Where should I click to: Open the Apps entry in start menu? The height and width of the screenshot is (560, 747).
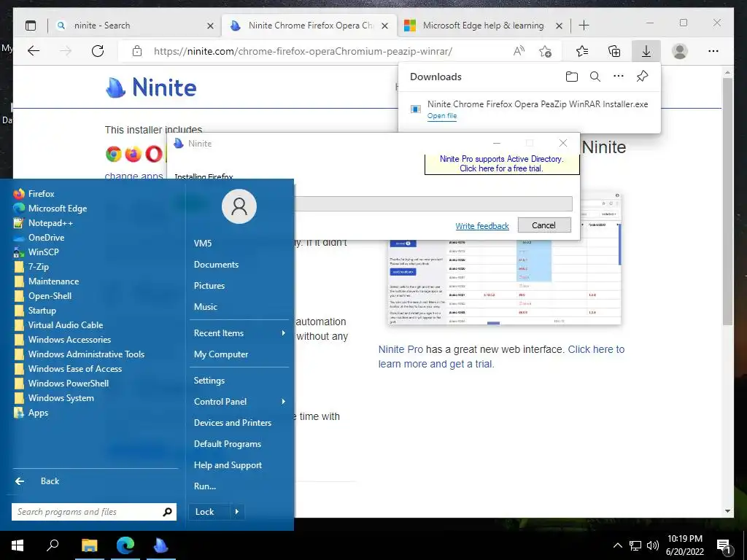pos(31,413)
